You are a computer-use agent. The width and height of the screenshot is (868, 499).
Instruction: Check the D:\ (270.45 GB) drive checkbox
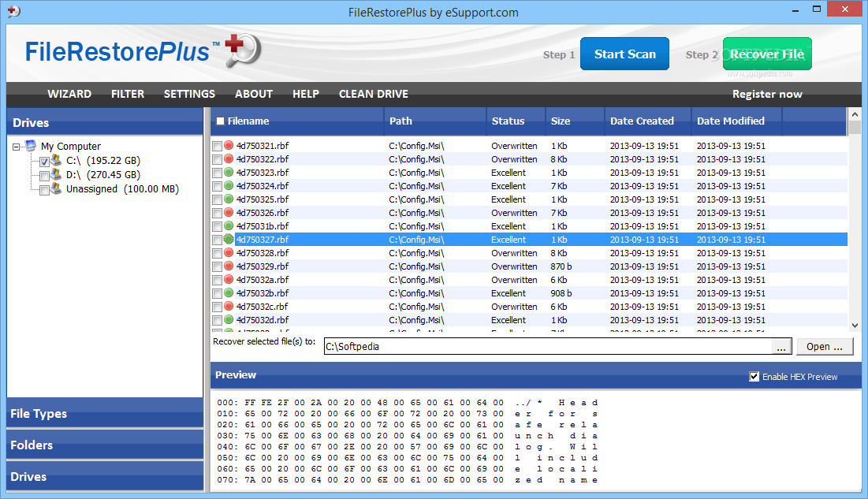44,176
